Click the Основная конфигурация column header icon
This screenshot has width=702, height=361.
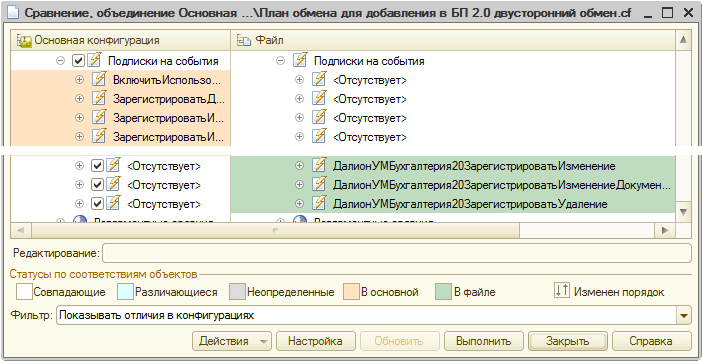coord(24,40)
